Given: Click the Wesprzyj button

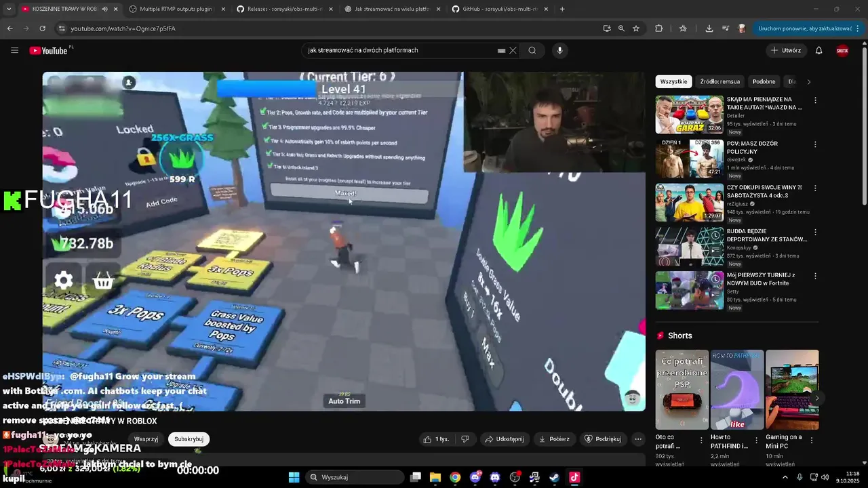Looking at the screenshot, I should [x=146, y=439].
